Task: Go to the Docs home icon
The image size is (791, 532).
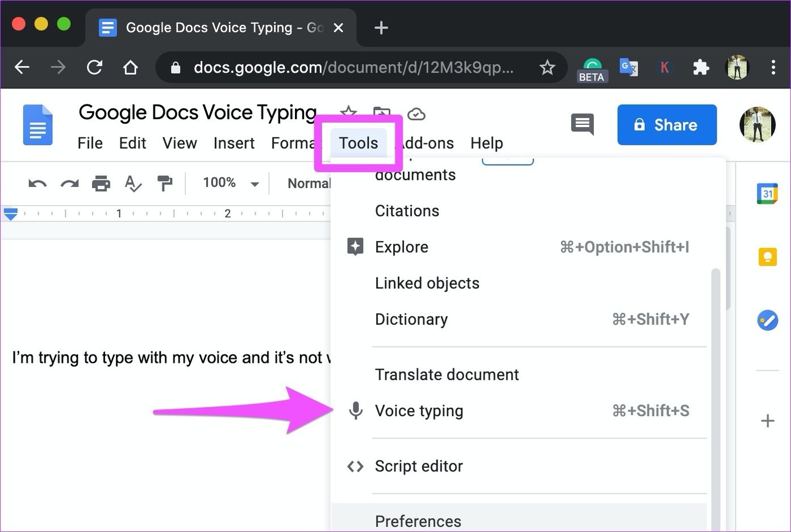Action: 38,125
